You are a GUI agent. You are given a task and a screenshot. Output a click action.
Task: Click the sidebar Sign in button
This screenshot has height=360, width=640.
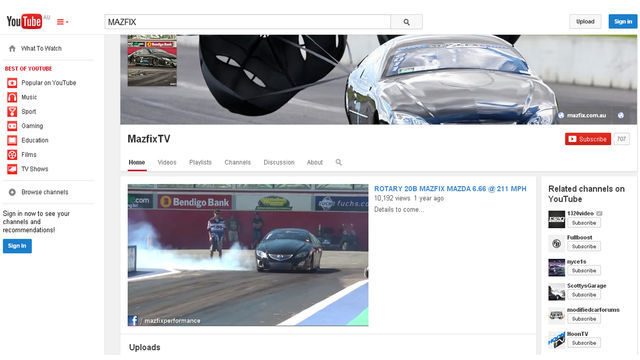[17, 246]
